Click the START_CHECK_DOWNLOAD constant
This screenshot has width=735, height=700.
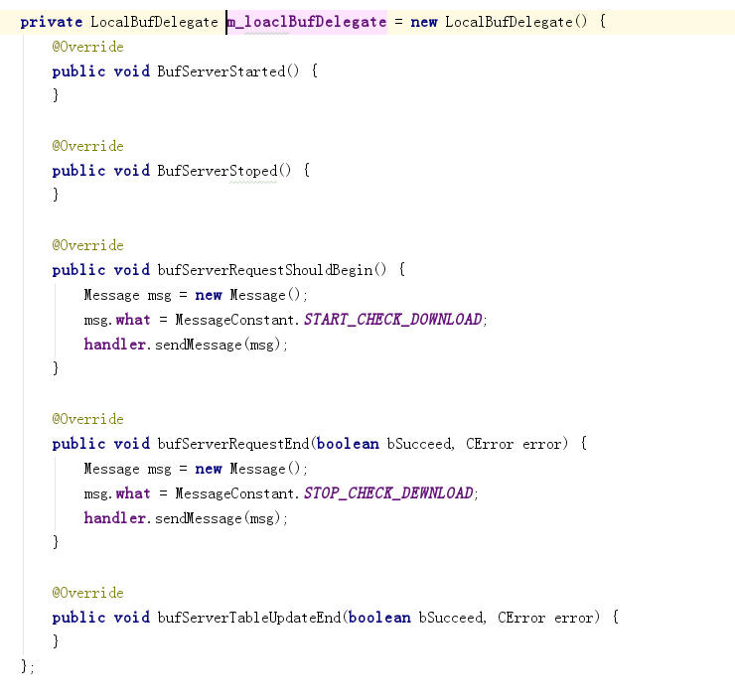click(x=392, y=320)
